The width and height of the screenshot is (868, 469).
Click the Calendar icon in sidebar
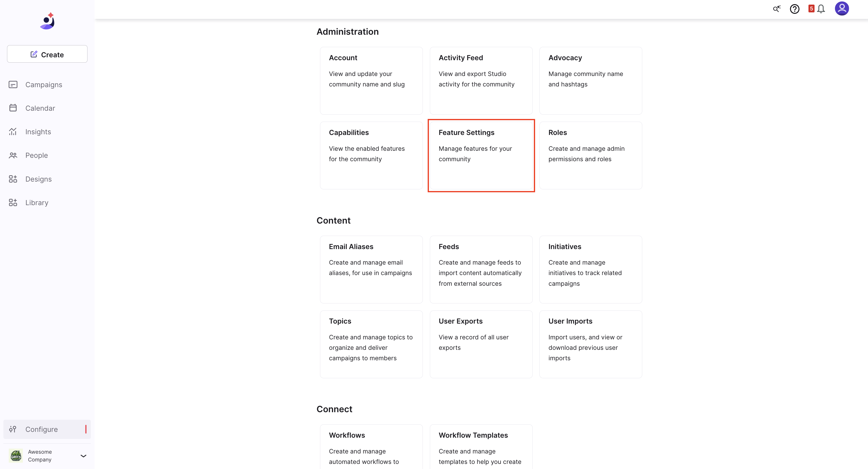click(x=13, y=108)
